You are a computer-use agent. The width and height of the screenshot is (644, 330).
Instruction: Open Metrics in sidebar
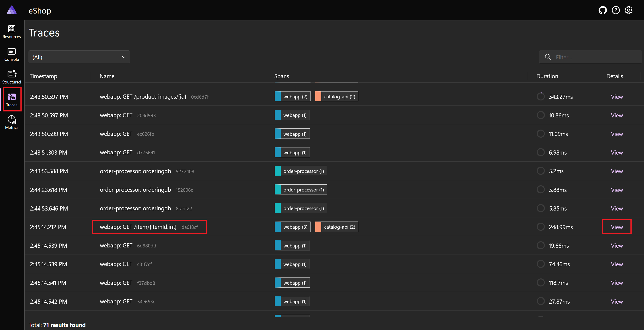click(11, 122)
